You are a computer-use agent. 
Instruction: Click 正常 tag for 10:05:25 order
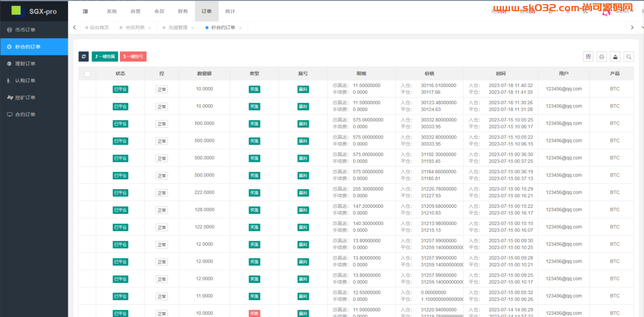[x=162, y=124]
